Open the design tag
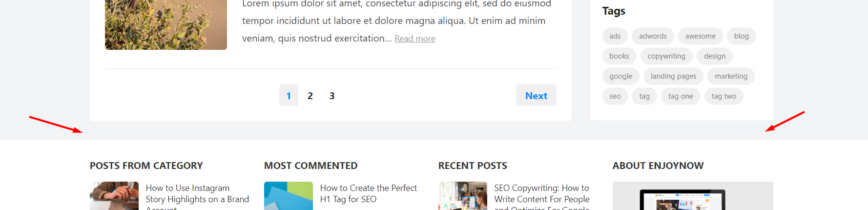 [x=715, y=56]
